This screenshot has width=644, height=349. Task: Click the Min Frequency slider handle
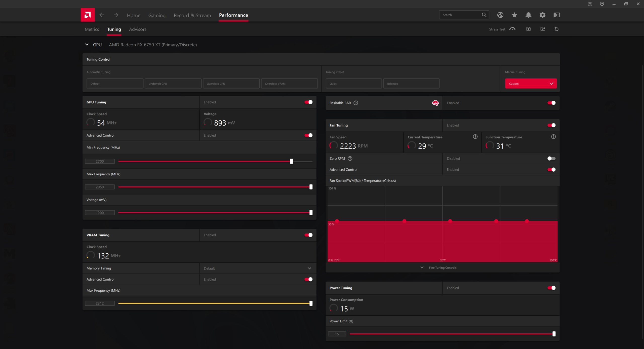291,161
